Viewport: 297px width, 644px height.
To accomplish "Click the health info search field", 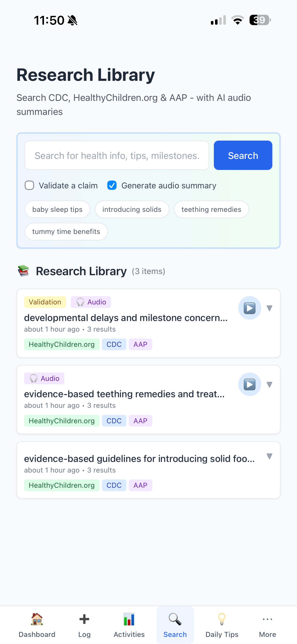I will click(117, 155).
